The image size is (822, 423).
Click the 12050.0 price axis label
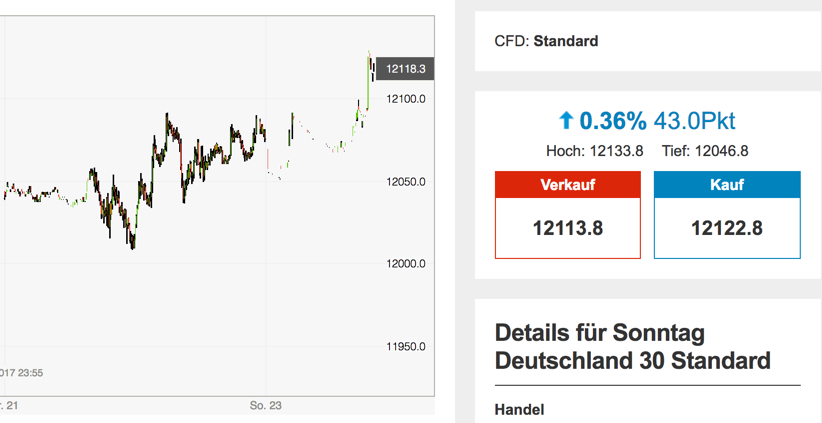[406, 182]
